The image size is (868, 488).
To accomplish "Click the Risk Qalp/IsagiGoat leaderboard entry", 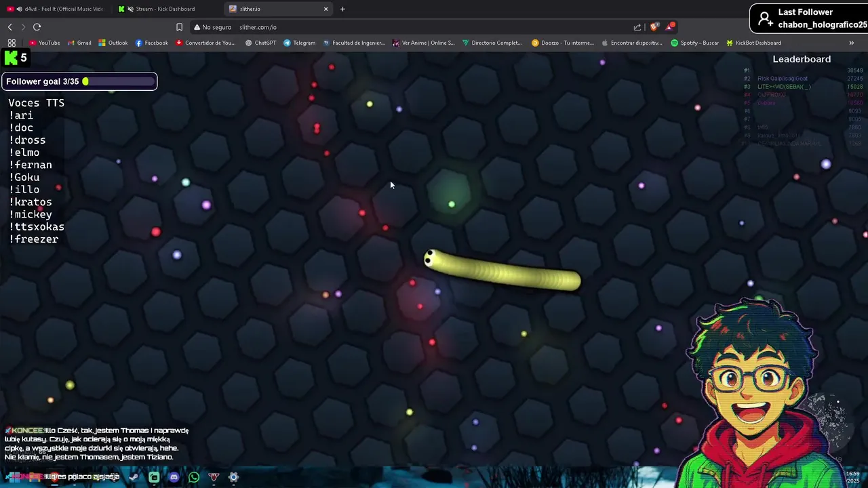I will [x=783, y=79].
